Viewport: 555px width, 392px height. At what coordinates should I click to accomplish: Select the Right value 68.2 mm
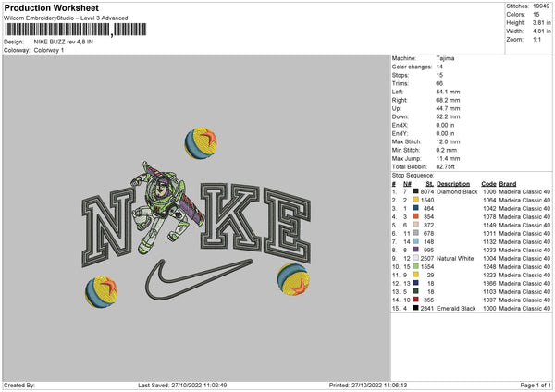(x=448, y=100)
